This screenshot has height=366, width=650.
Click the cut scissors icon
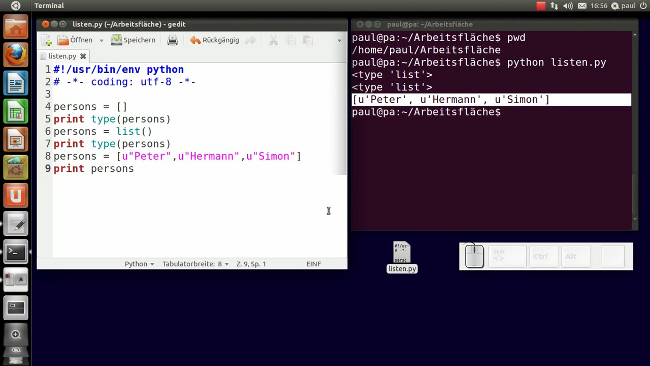tap(274, 40)
